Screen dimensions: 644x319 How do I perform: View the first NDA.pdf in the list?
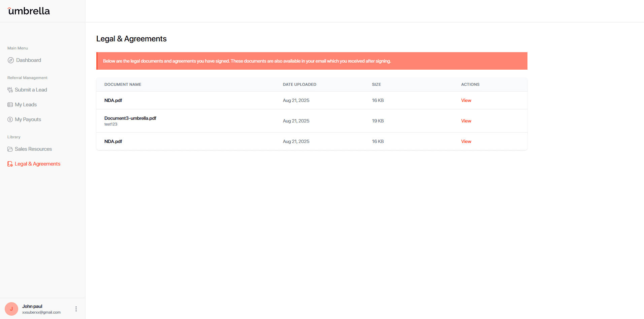(466, 100)
